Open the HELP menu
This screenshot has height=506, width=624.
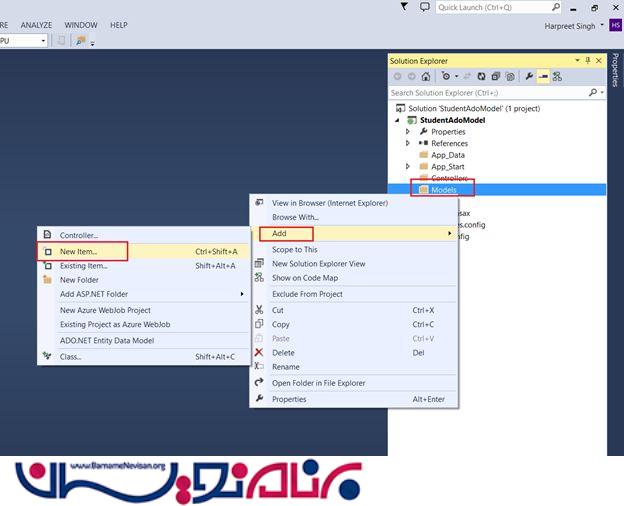pyautogui.click(x=119, y=25)
